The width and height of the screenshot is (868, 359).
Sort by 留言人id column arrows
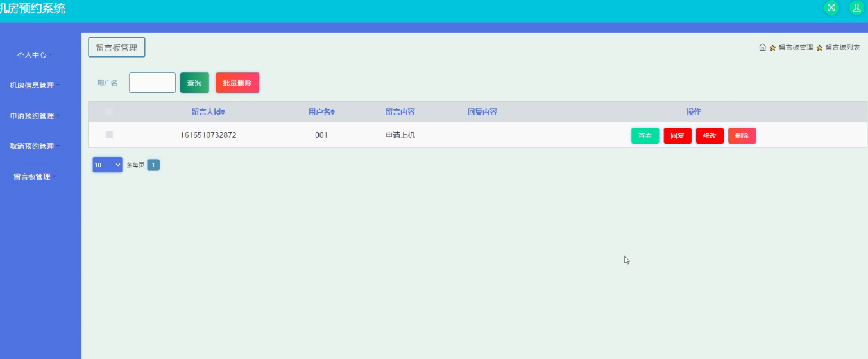pyautogui.click(x=223, y=112)
